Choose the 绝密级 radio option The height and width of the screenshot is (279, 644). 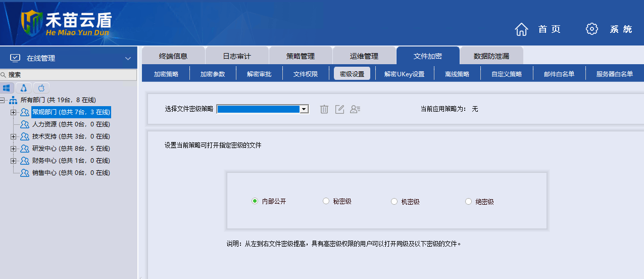(x=468, y=202)
